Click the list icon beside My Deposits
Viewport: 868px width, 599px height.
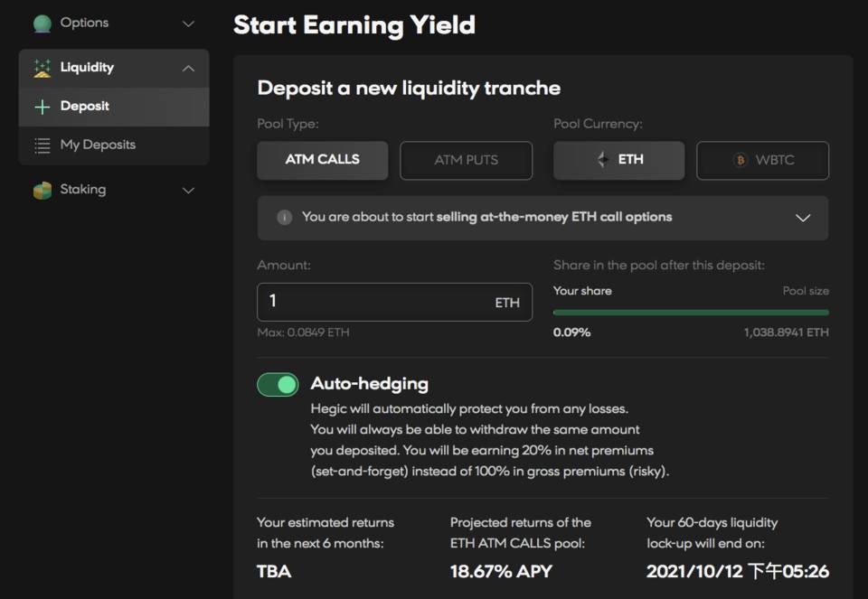[42, 145]
